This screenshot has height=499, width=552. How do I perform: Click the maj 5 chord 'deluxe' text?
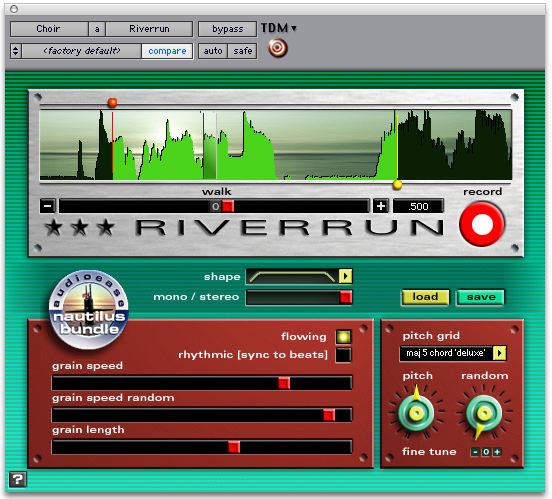(x=446, y=353)
